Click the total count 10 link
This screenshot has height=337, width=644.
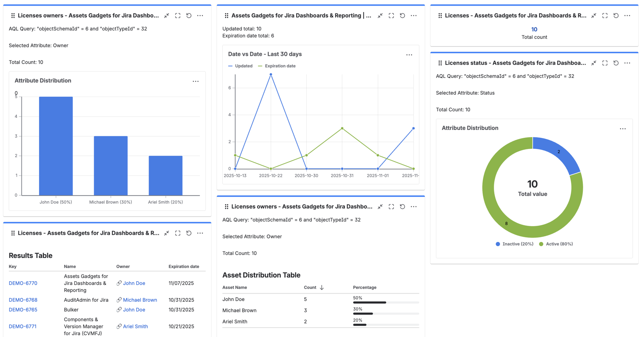534,29
